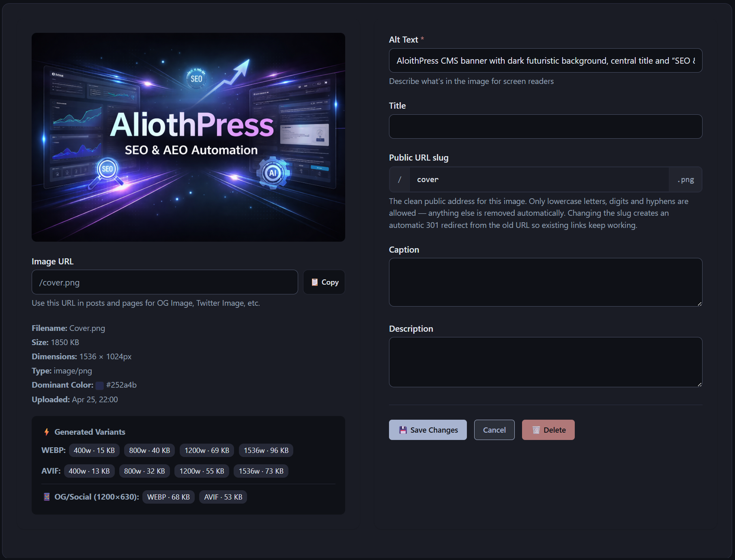
Task: Click the Public URL slug label
Action: point(419,157)
